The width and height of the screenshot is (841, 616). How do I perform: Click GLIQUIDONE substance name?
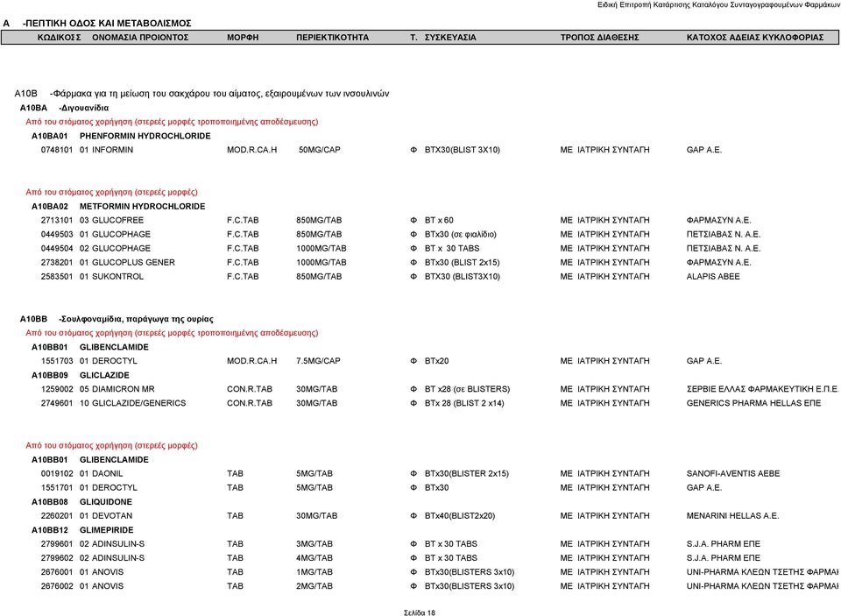106,502
